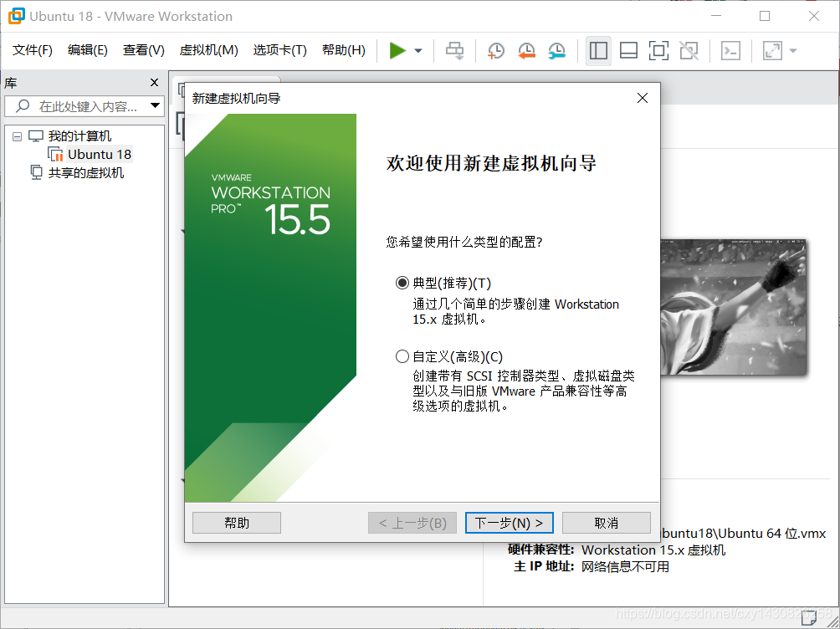The width and height of the screenshot is (840, 629).
Task: Click the Ubuntu VM screen thumbnail
Action: [x=733, y=307]
